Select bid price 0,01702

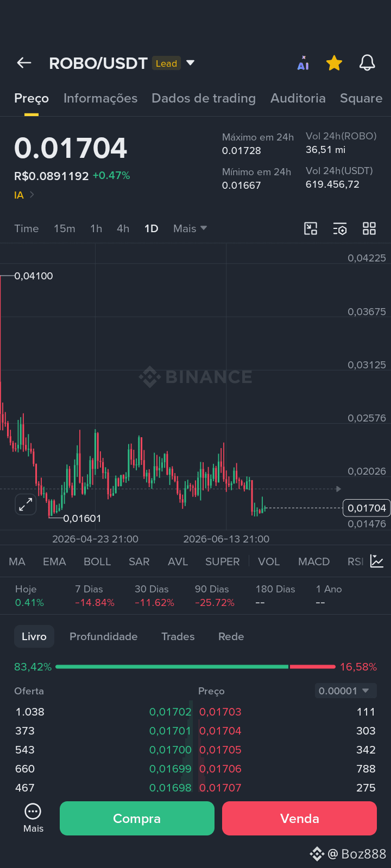tap(171, 712)
